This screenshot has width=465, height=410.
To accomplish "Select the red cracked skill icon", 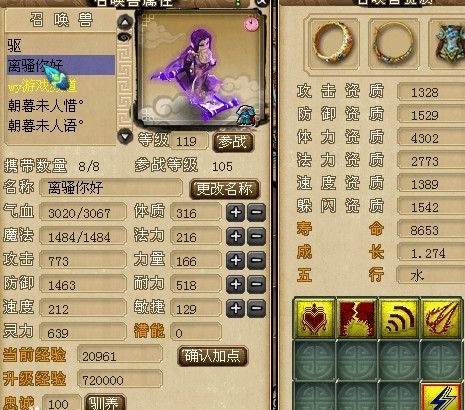I will (356, 318).
